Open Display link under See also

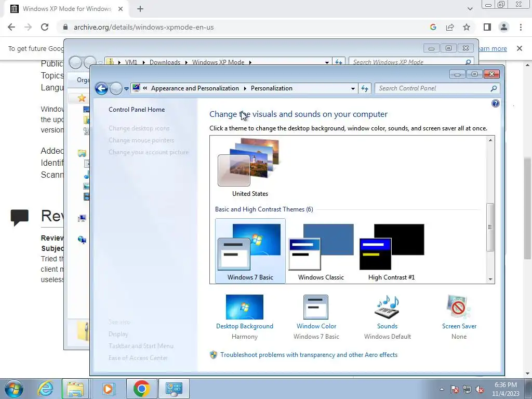[118, 334]
